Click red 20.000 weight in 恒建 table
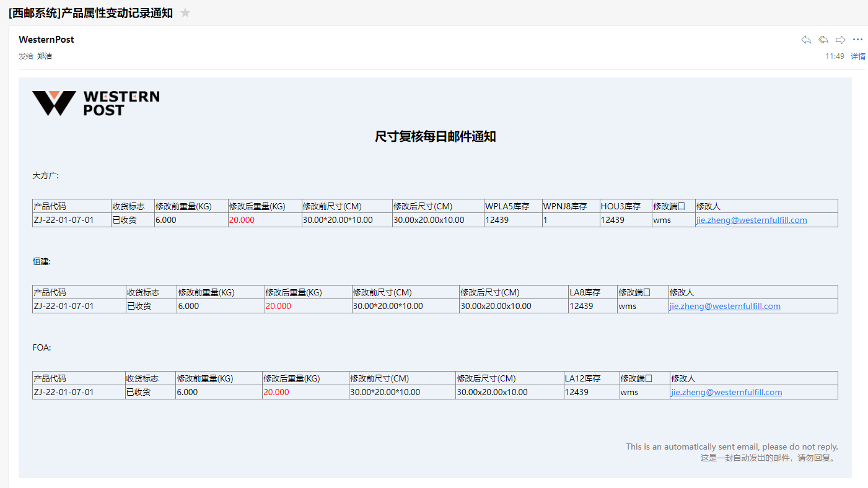The width and height of the screenshot is (868, 488). pos(278,306)
